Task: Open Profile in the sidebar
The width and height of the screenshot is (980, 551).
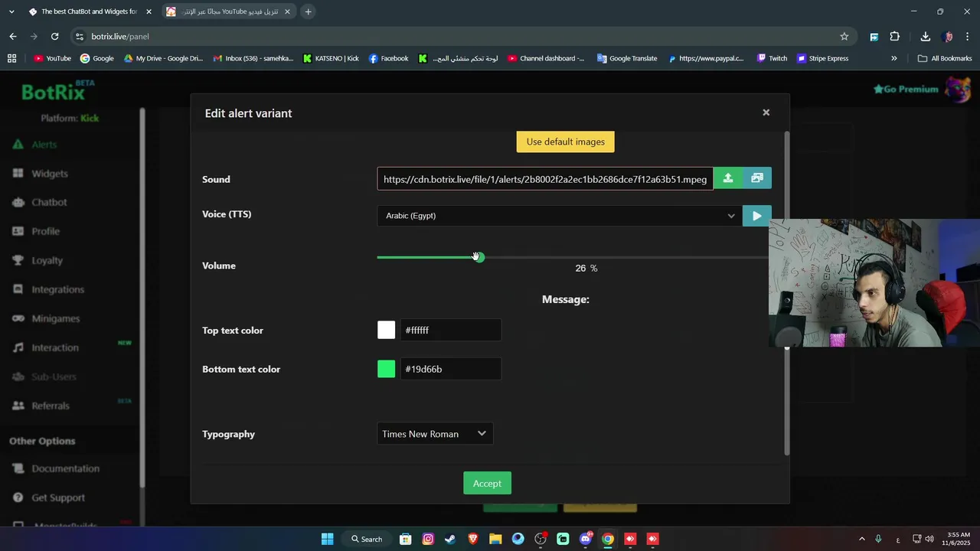Action: click(x=45, y=231)
